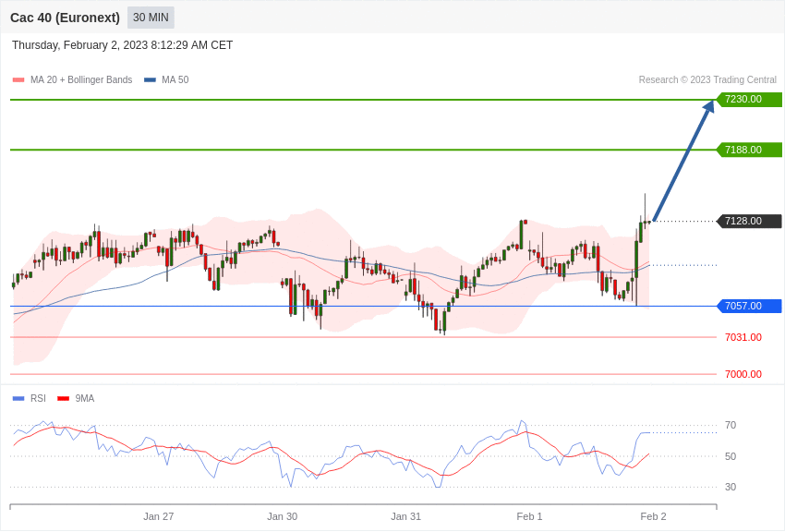The width and height of the screenshot is (785, 532).
Task: Click the MA 50 legend swatch
Action: pyautogui.click(x=150, y=79)
